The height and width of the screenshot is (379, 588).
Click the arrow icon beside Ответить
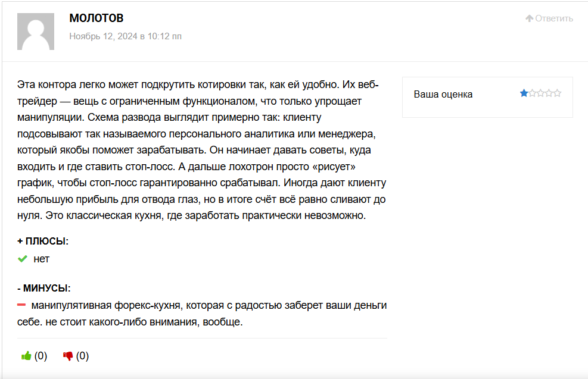pos(529,18)
